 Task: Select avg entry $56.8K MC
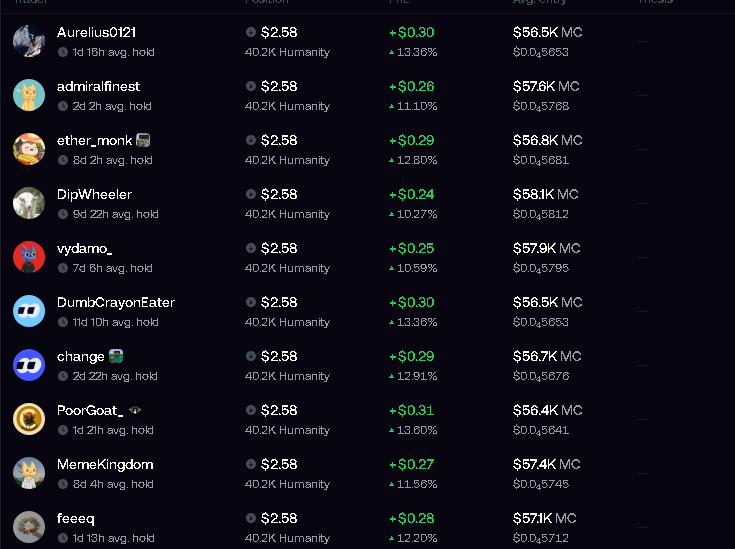548,140
